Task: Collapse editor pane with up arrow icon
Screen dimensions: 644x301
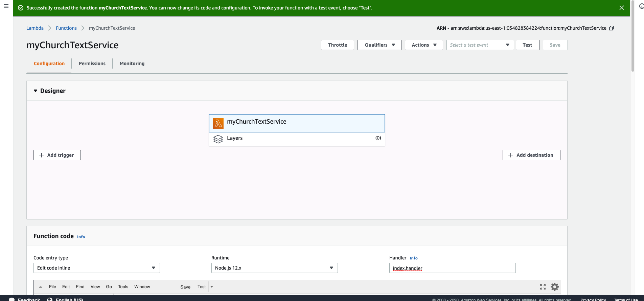Action: [41, 287]
